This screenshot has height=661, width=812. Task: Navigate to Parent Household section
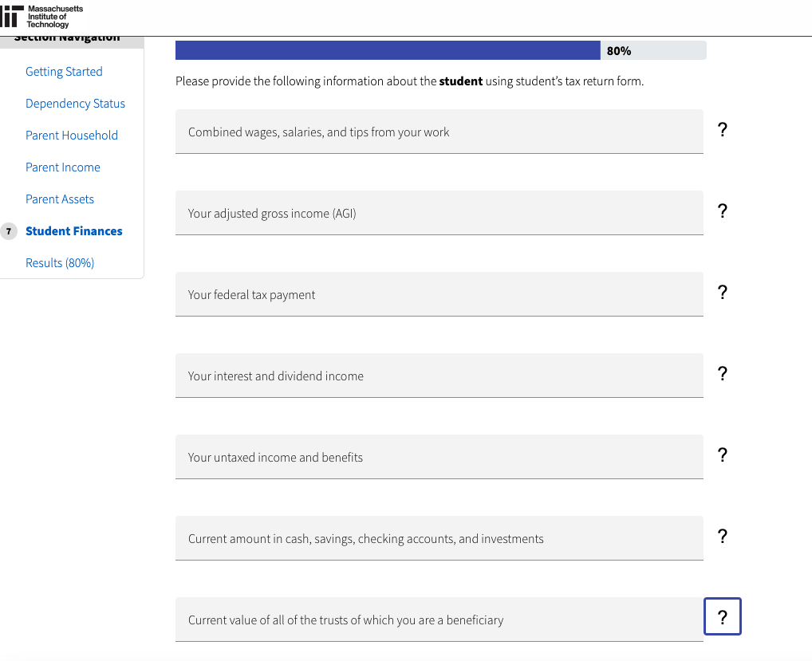[x=72, y=136]
